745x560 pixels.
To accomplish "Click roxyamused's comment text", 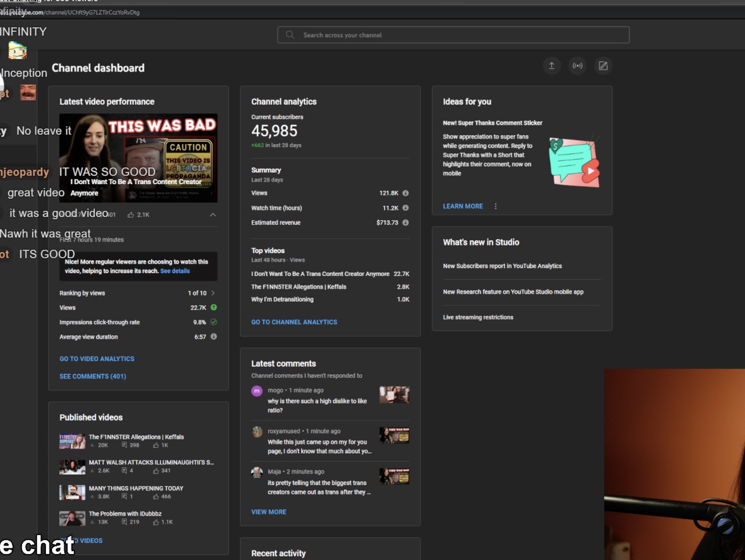I will [320, 446].
